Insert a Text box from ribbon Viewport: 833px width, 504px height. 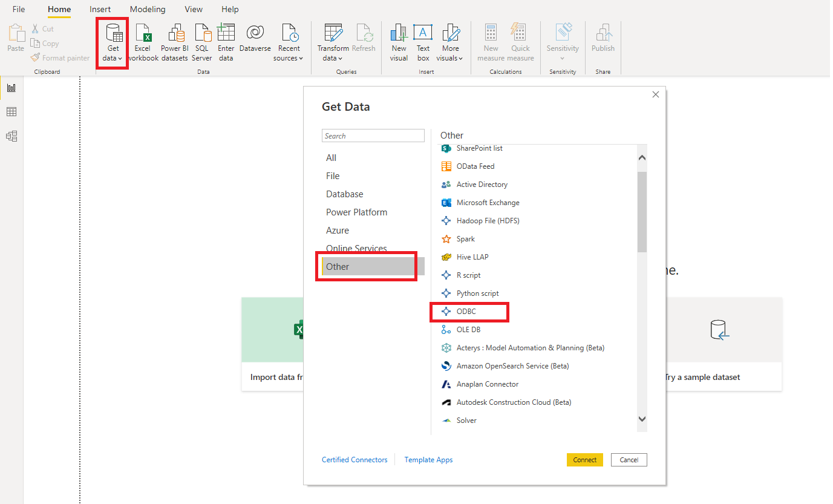click(423, 42)
